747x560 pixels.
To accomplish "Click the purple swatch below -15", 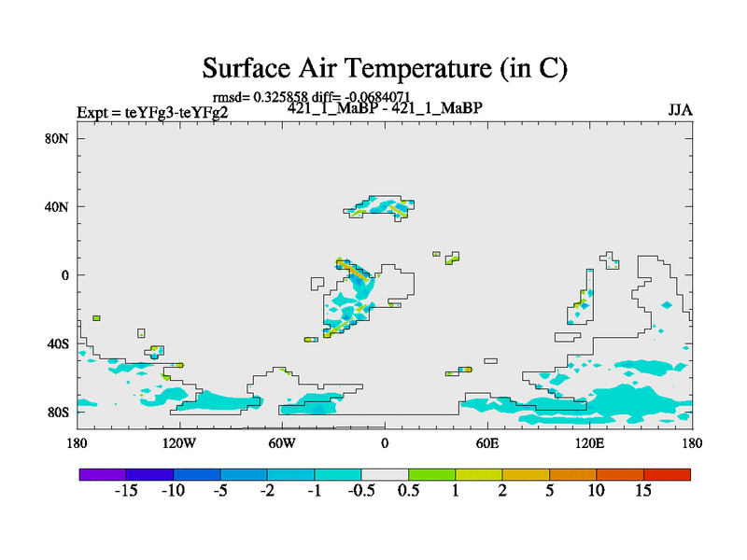I will pos(103,474).
